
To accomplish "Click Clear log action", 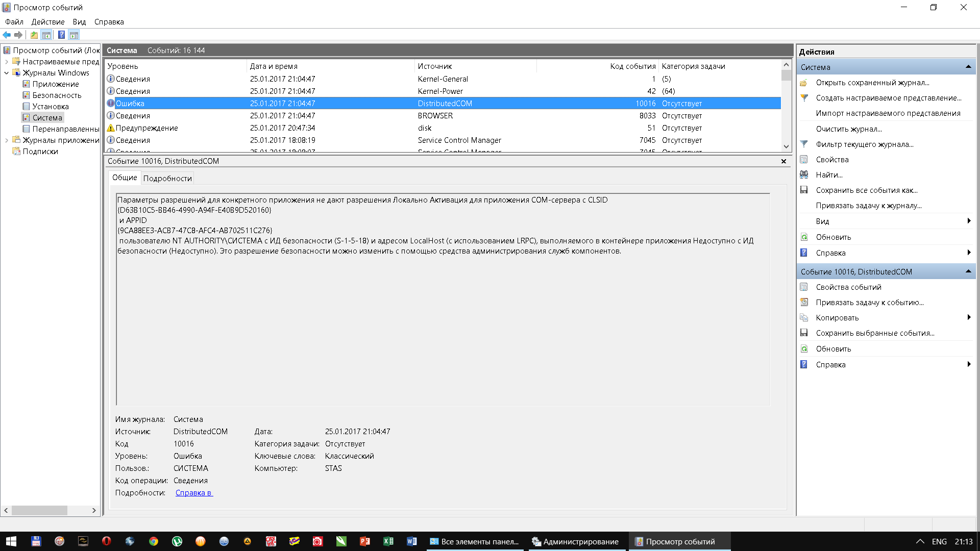I will [x=848, y=129].
